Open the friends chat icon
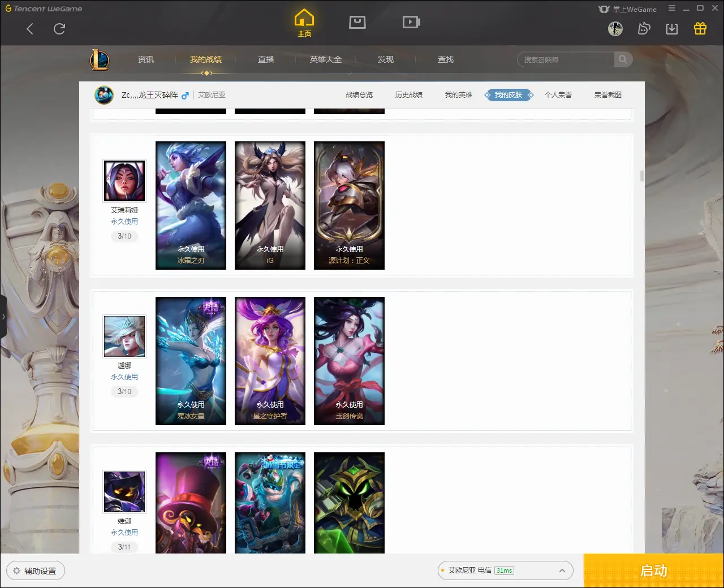The image size is (724, 588). click(644, 29)
